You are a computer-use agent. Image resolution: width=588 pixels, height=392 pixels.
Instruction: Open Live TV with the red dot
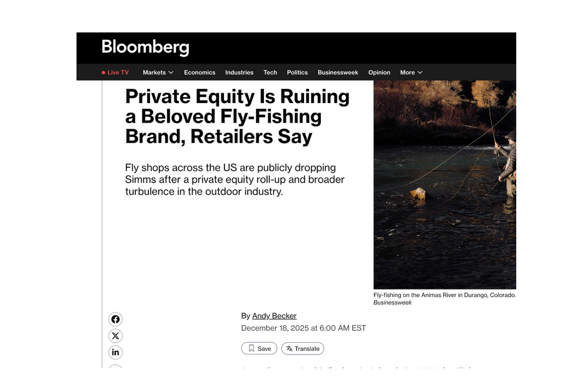coord(115,73)
